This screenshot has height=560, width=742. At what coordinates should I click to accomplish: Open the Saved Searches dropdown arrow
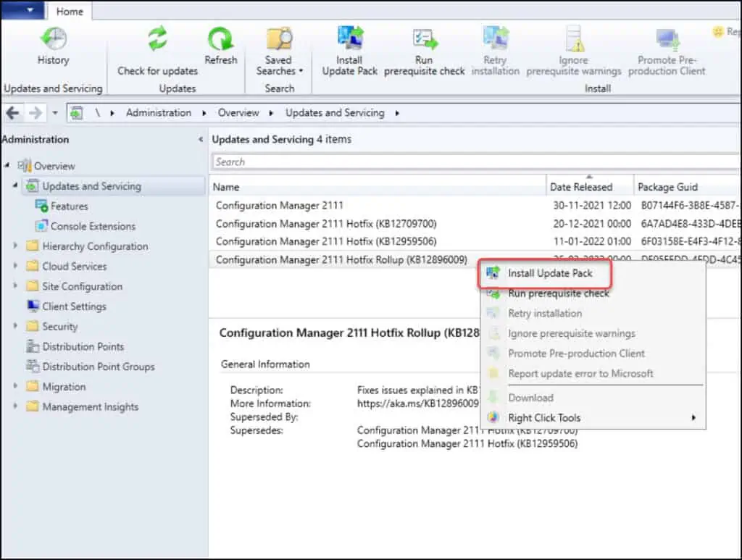301,71
